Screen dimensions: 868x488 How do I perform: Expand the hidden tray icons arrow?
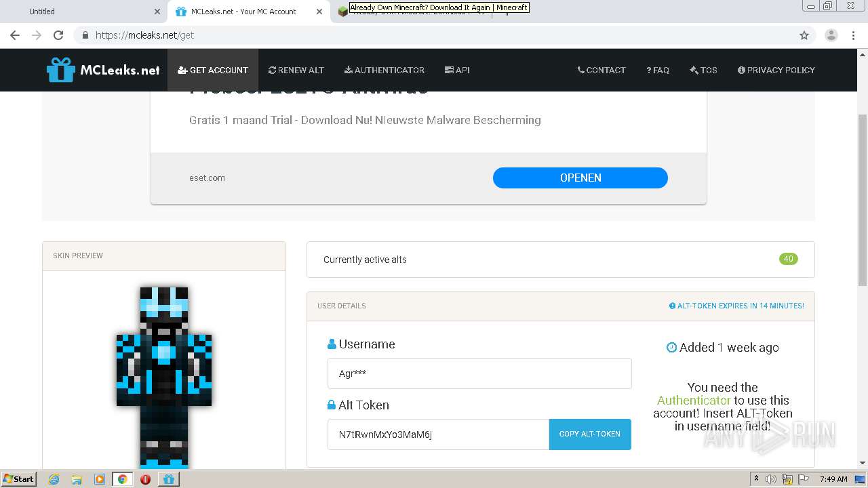[756, 479]
